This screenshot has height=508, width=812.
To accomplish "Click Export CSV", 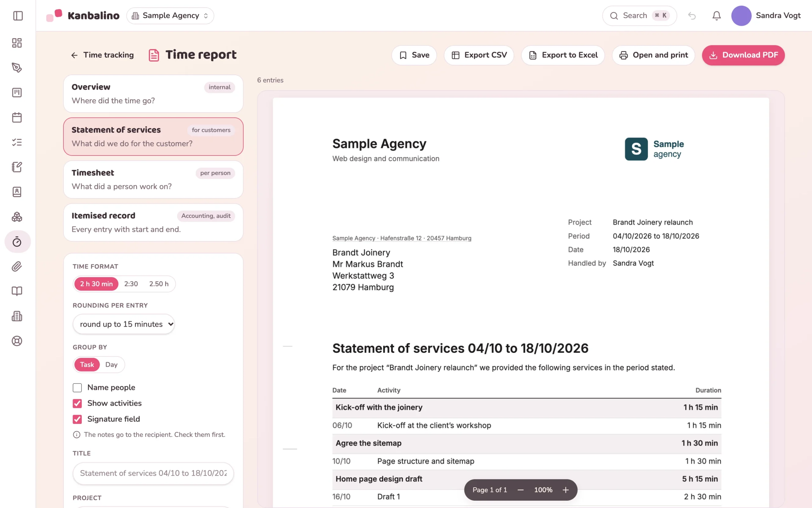I will (x=479, y=55).
